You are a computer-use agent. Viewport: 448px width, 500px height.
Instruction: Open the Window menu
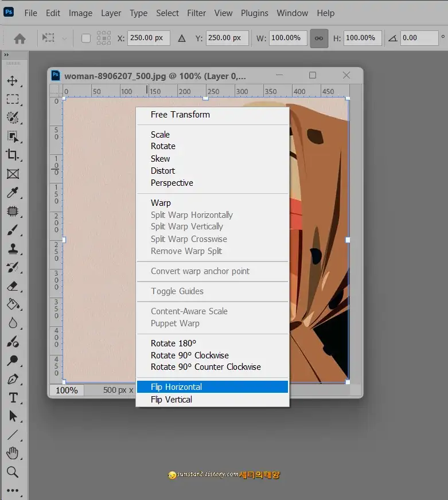[x=293, y=13]
